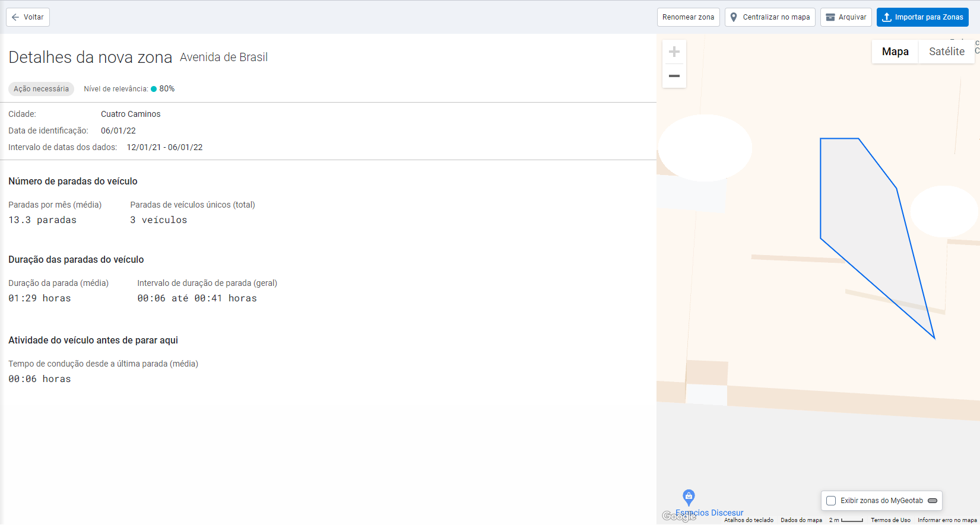Open the Termos de Uso link
The image size is (980, 525).
click(x=890, y=520)
